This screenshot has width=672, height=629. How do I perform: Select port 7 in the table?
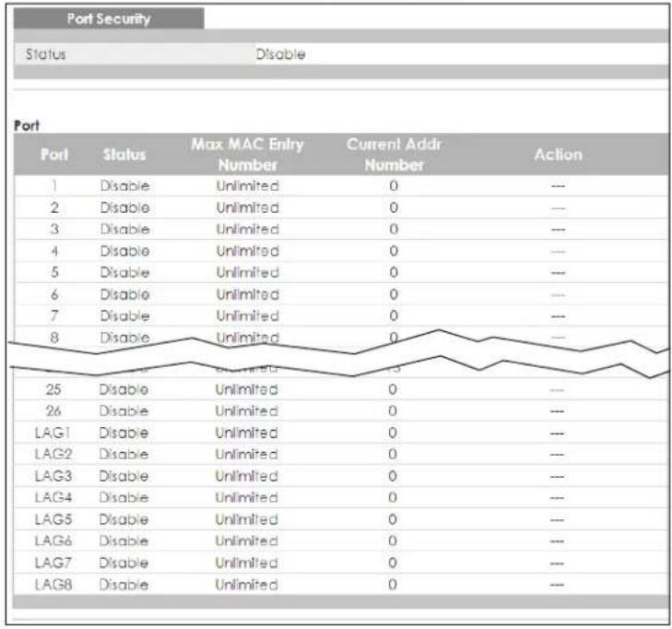pyautogui.click(x=54, y=315)
